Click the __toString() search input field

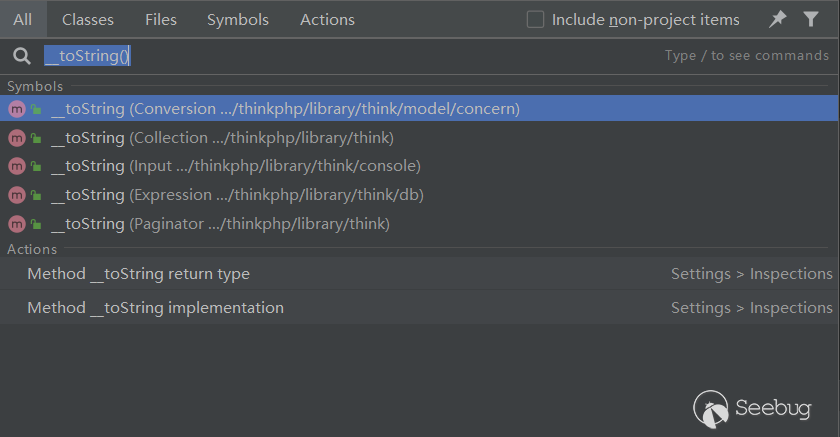tap(350, 56)
